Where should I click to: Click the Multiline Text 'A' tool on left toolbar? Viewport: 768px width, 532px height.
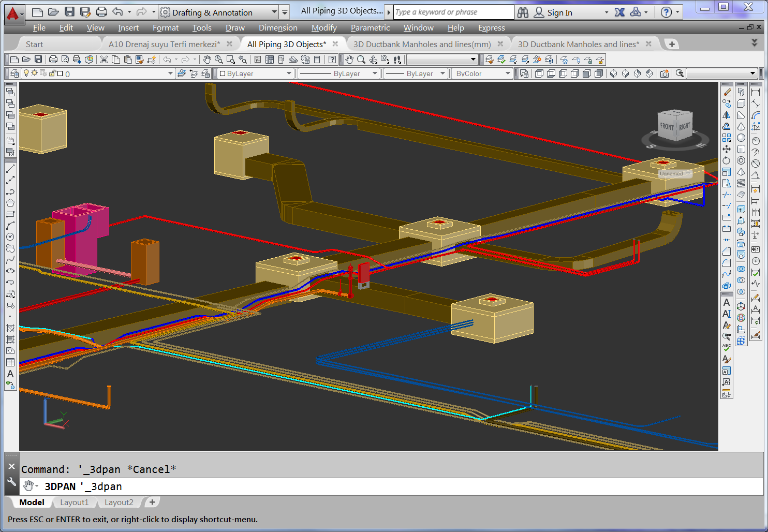tap(10, 374)
